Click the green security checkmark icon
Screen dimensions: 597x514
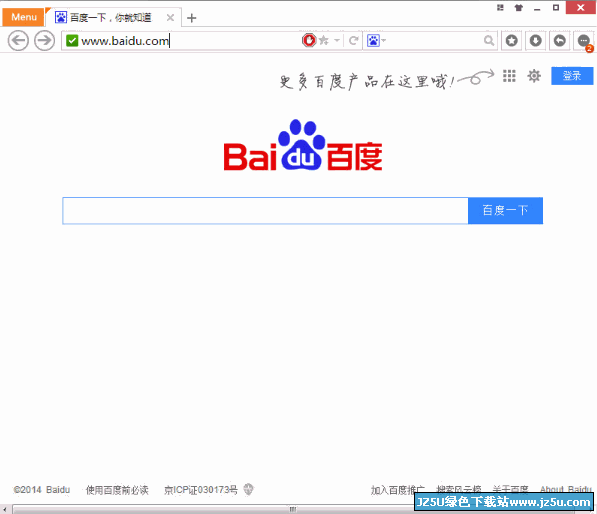tap(72, 40)
